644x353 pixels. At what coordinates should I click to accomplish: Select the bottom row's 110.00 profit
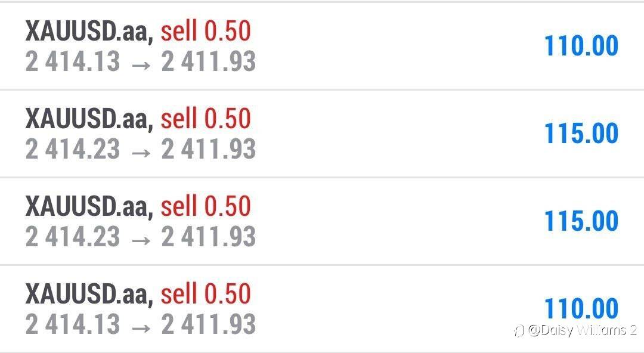click(581, 308)
